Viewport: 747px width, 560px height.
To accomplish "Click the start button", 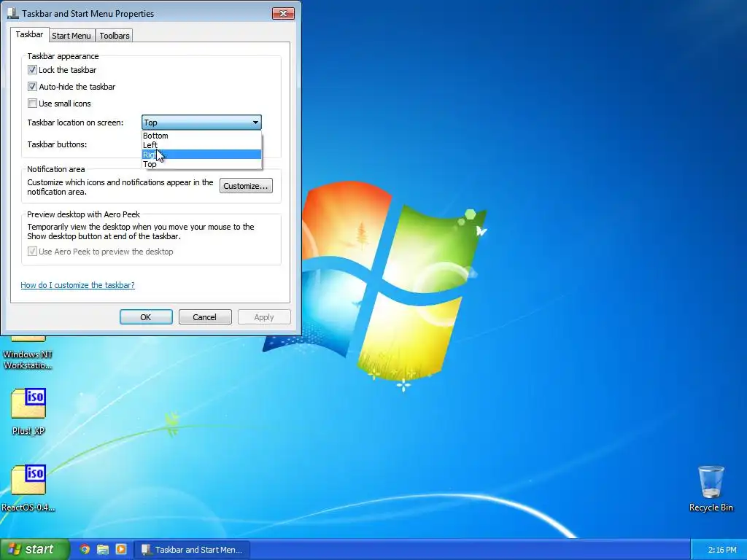I will point(34,549).
